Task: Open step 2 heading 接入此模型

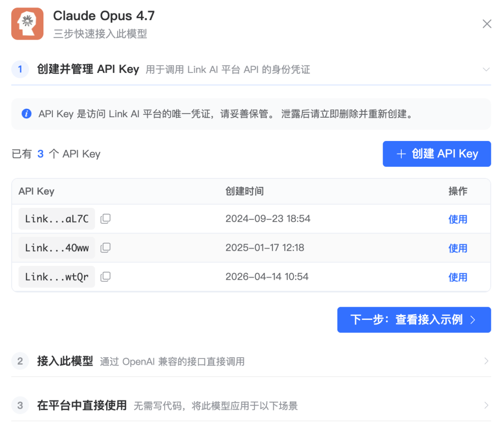Action: pyautogui.click(x=65, y=361)
